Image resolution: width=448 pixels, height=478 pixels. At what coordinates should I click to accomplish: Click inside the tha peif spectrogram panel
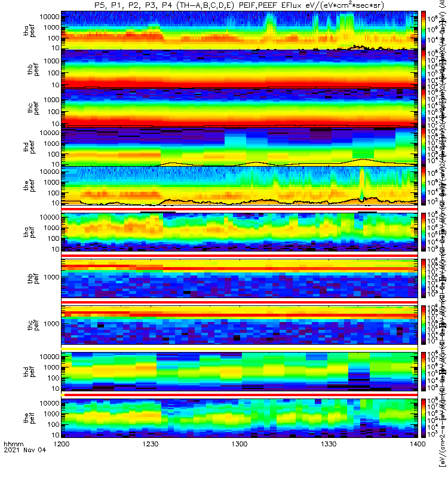pos(240,232)
